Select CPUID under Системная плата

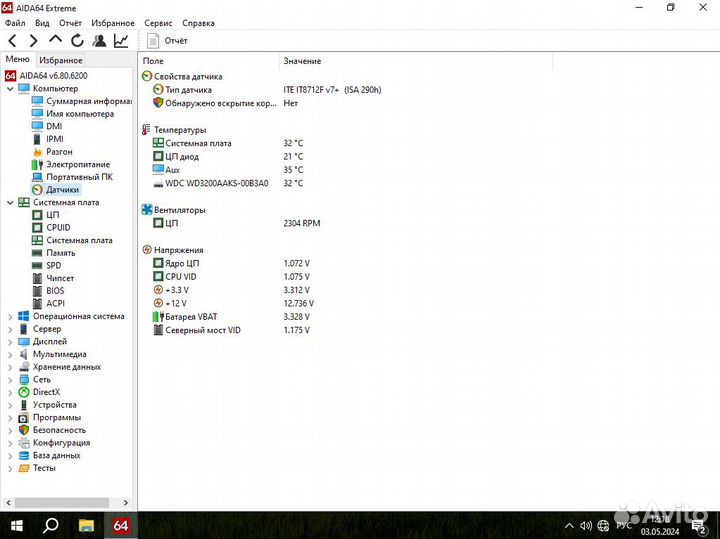[x=58, y=227]
